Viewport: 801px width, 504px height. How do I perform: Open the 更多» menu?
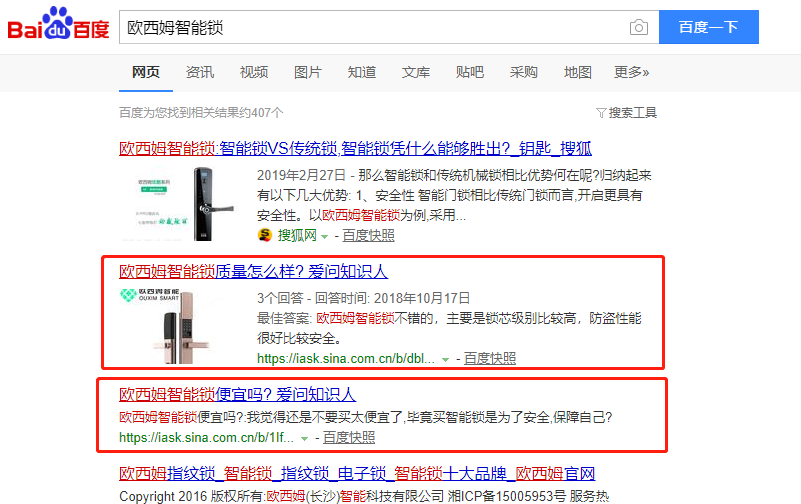[x=631, y=72]
